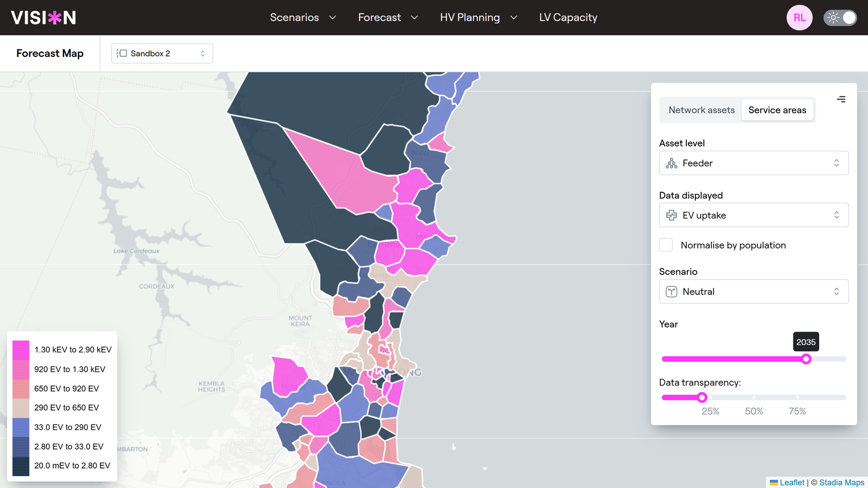This screenshot has width=868, height=488.
Task: Click the sun icon in theme switch
Action: tap(833, 17)
